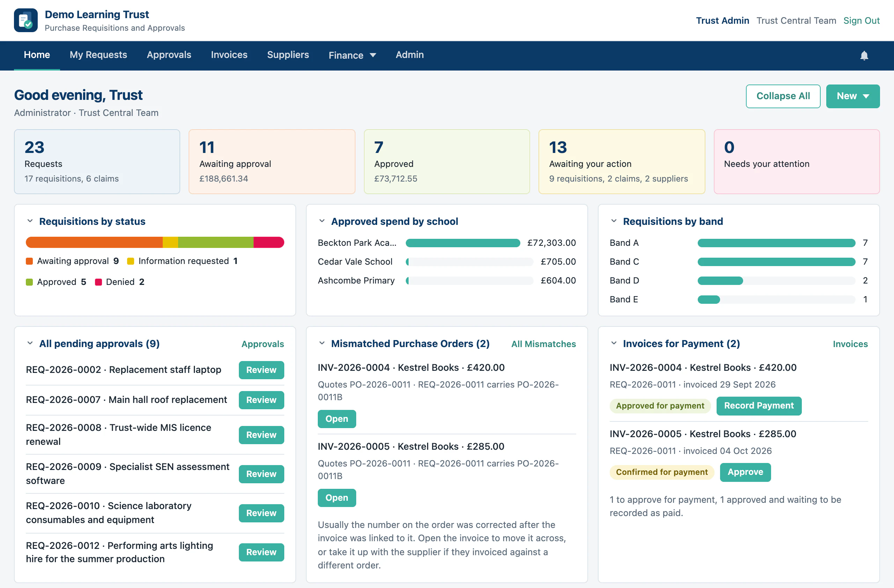Viewport: 894px width, 588px height.
Task: Collapse the Mismatched Purchase Orders panel
Action: point(322,343)
